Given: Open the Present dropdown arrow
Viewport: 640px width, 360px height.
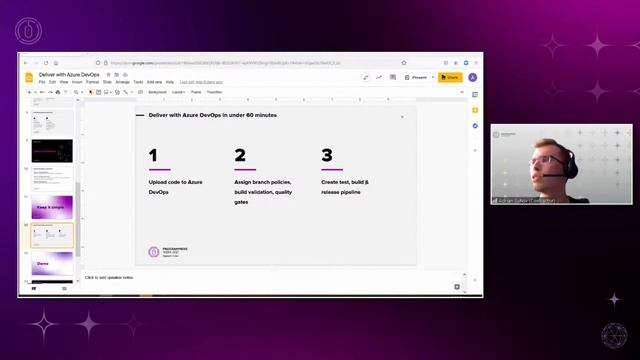Looking at the screenshot, I should tap(433, 77).
